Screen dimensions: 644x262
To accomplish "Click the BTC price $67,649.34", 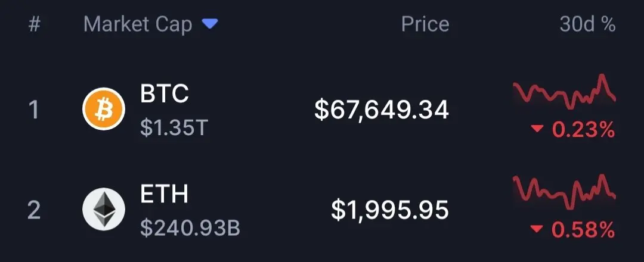I will click(382, 109).
